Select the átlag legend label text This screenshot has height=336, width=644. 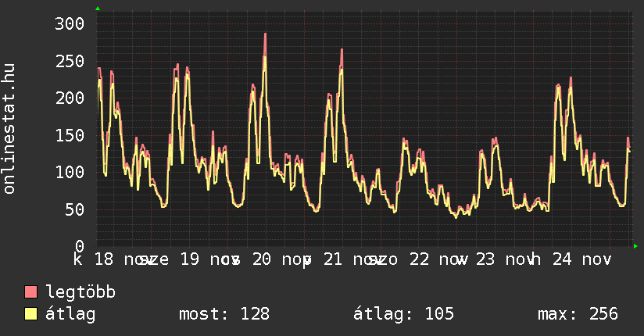click(x=70, y=314)
